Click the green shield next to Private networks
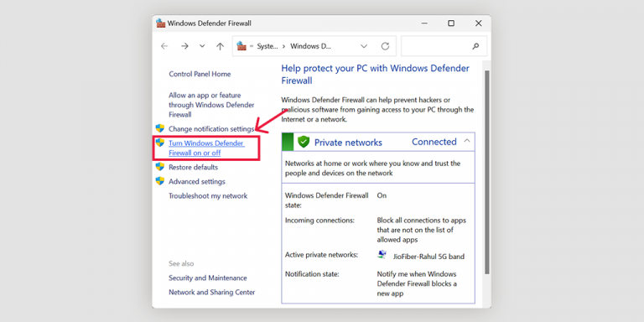The width and height of the screenshot is (644, 322). click(x=303, y=142)
